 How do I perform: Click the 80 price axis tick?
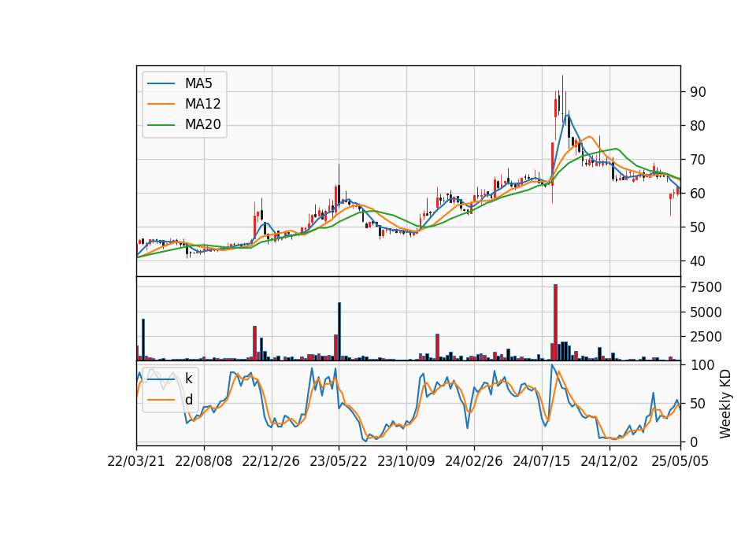pos(699,126)
